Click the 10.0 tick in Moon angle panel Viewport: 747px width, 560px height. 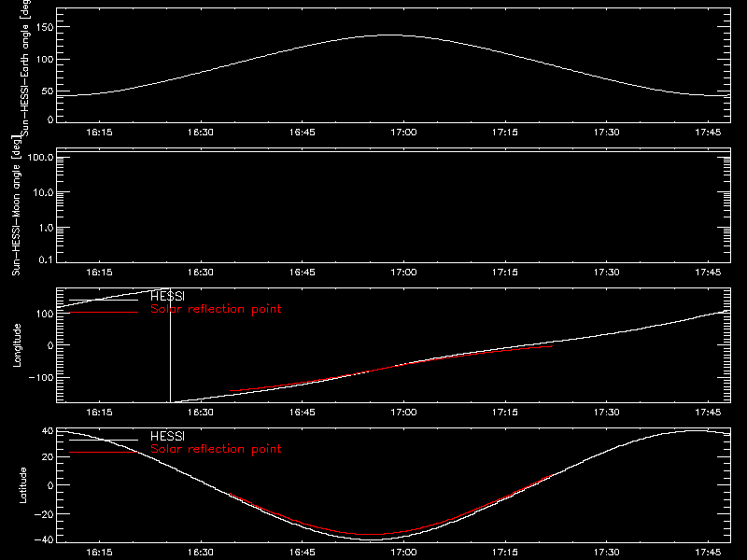pos(43,192)
